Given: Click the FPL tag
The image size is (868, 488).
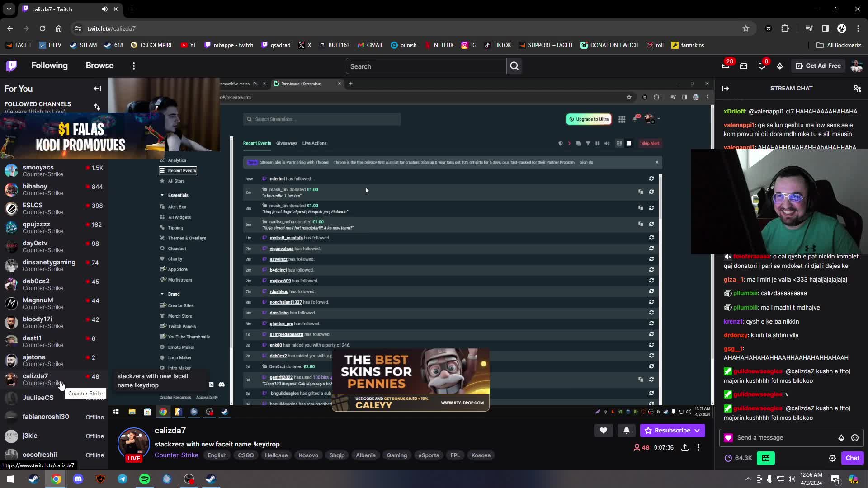Looking at the screenshot, I should coord(455,455).
